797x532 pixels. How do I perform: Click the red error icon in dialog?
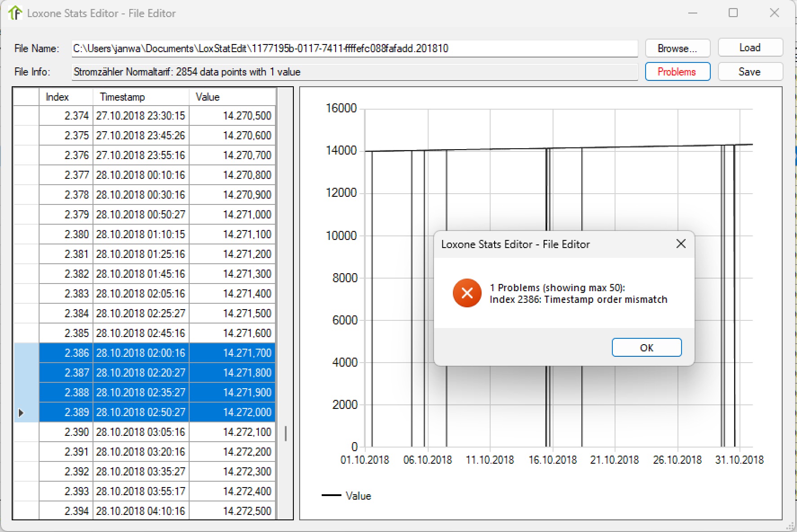tap(467, 293)
